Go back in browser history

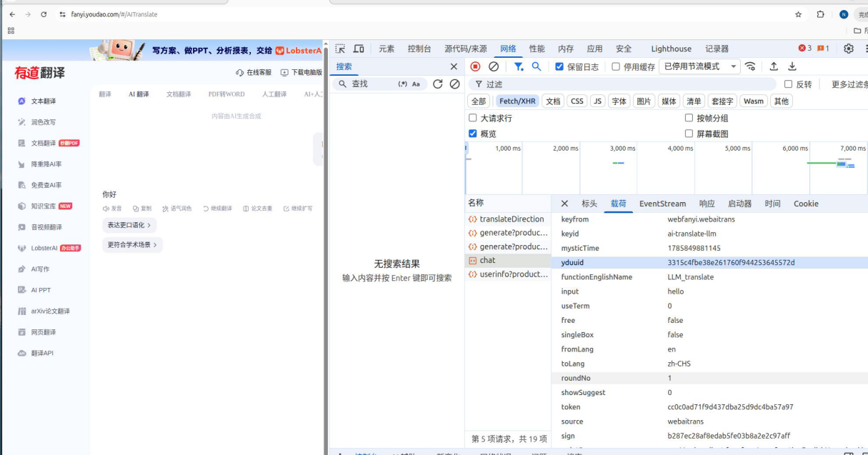(12, 14)
